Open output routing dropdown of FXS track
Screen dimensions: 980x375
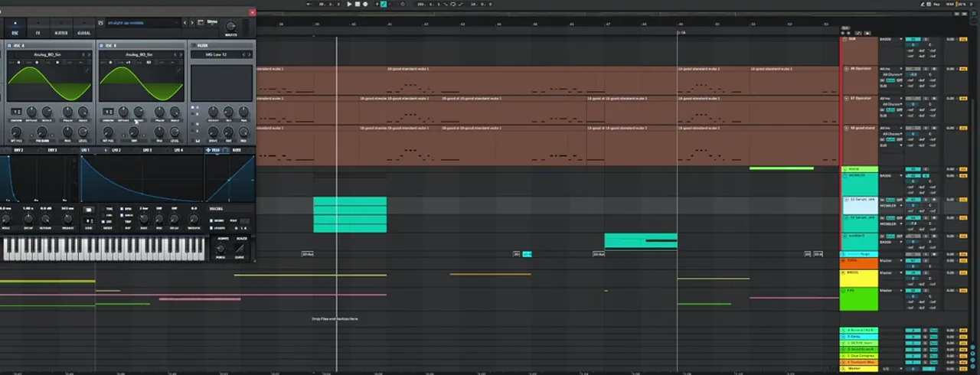pos(890,290)
